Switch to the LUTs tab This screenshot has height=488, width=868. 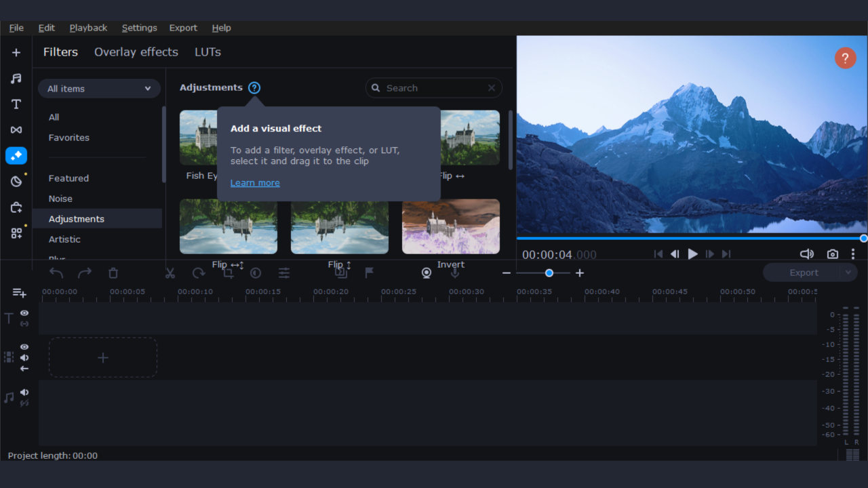click(x=208, y=52)
